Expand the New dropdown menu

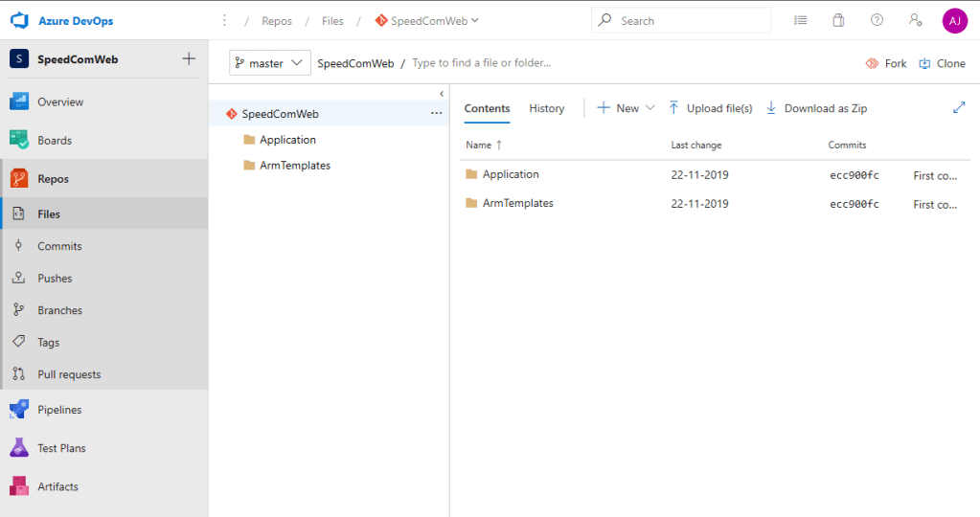pos(627,108)
